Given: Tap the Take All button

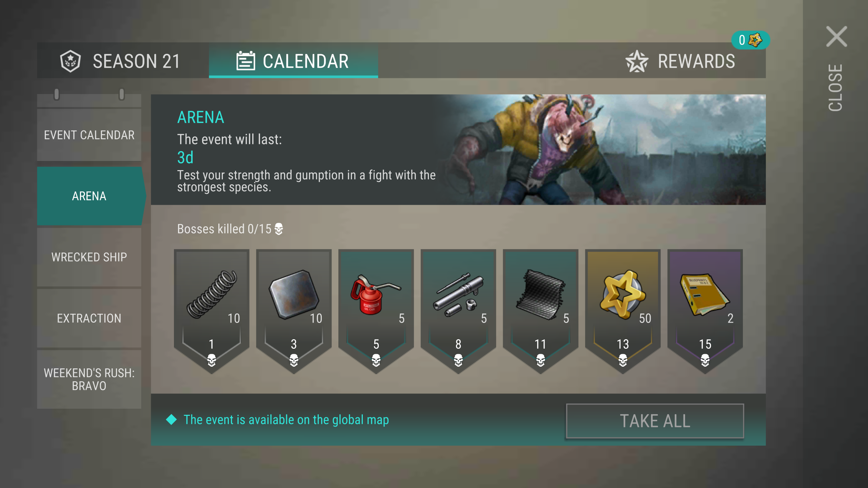Looking at the screenshot, I should click(655, 421).
